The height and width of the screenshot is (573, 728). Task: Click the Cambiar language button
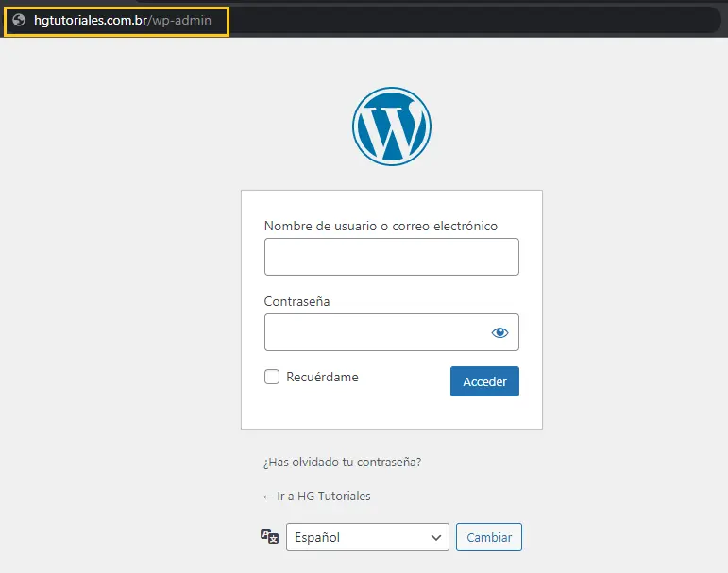[489, 537]
